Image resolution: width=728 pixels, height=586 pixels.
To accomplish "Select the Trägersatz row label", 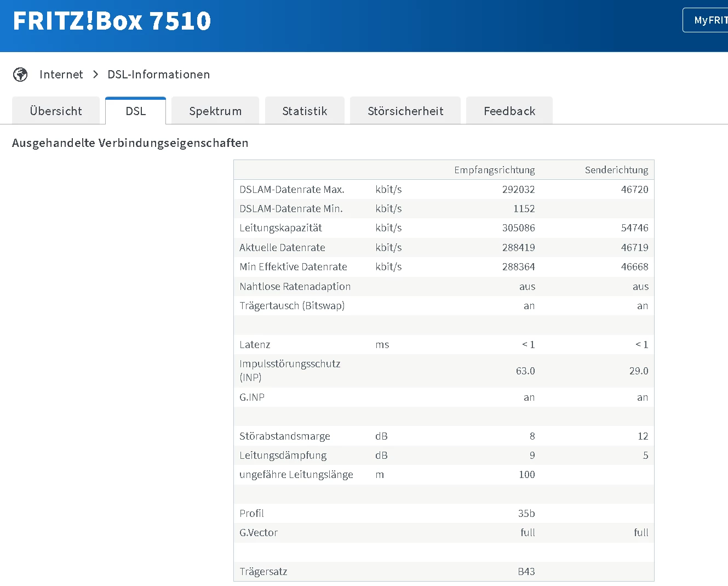I will point(263,572).
